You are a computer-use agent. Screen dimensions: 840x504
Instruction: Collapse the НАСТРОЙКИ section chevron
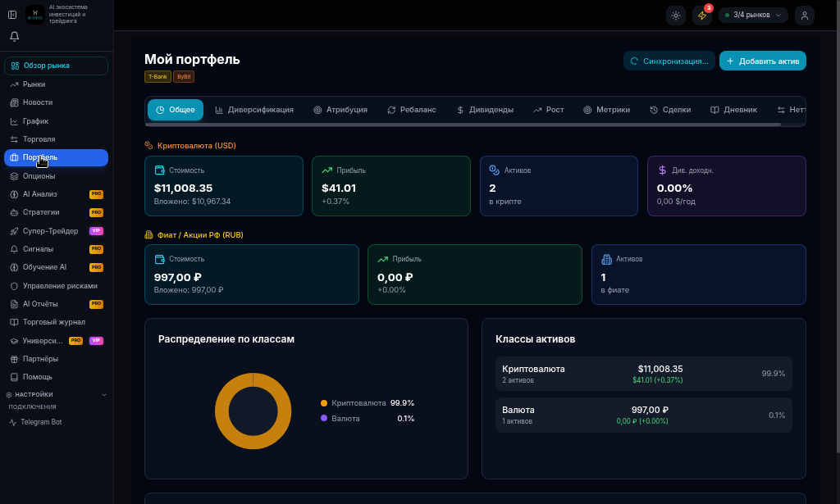point(104,395)
